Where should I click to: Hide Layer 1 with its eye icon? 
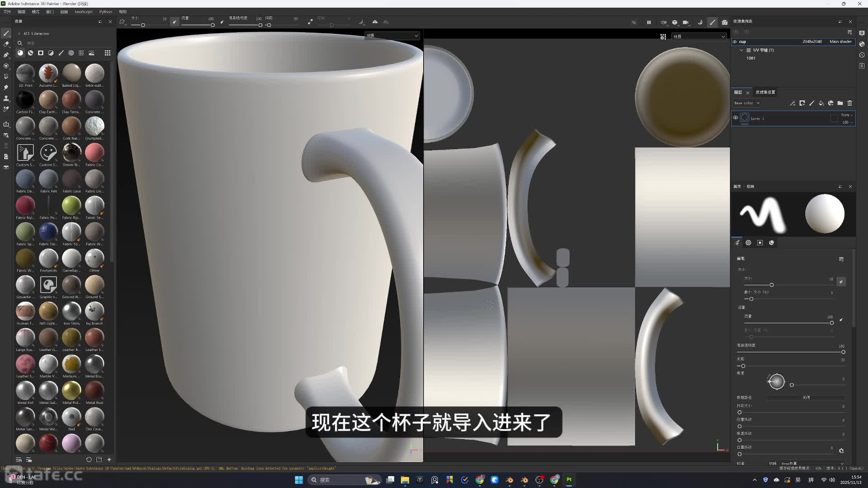pyautogui.click(x=736, y=118)
